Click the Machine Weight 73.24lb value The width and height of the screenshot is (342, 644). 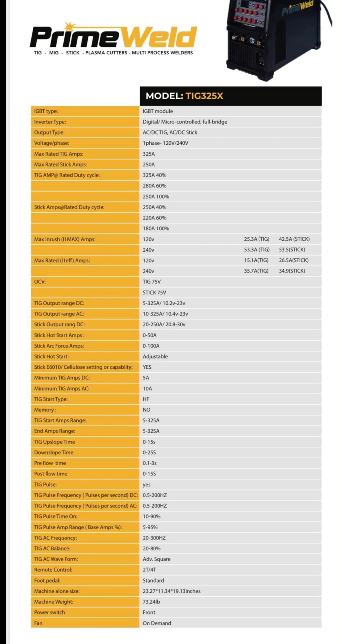point(151,602)
